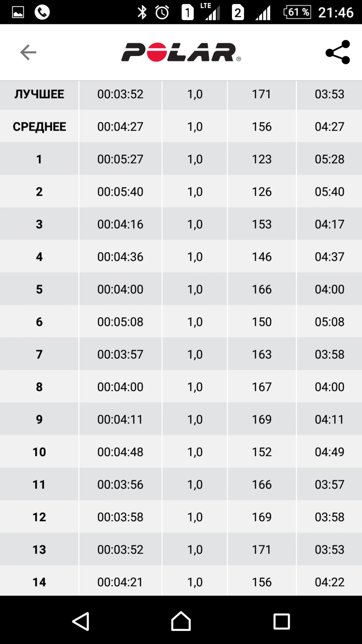Viewport: 362px width, 644px height.
Task: Tap lap 10 row number
Action: [39, 452]
